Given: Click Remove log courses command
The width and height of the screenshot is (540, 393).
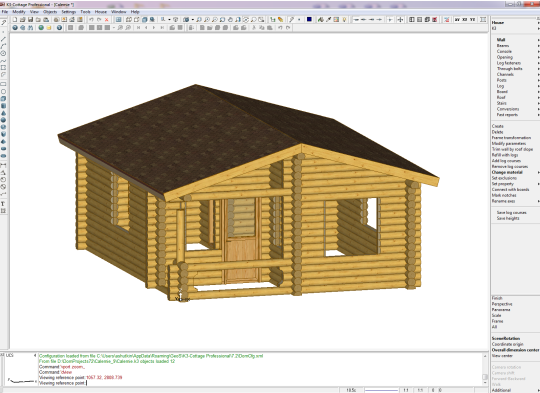Looking at the screenshot, I should pos(510,166).
